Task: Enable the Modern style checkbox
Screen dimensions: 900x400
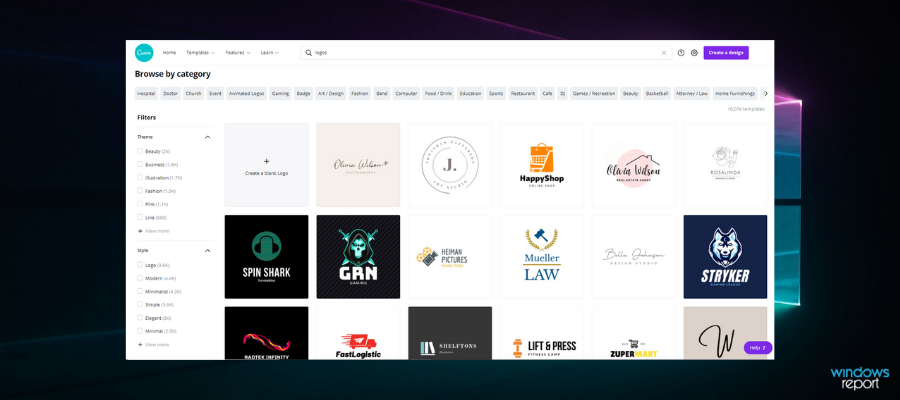Action: (140, 278)
